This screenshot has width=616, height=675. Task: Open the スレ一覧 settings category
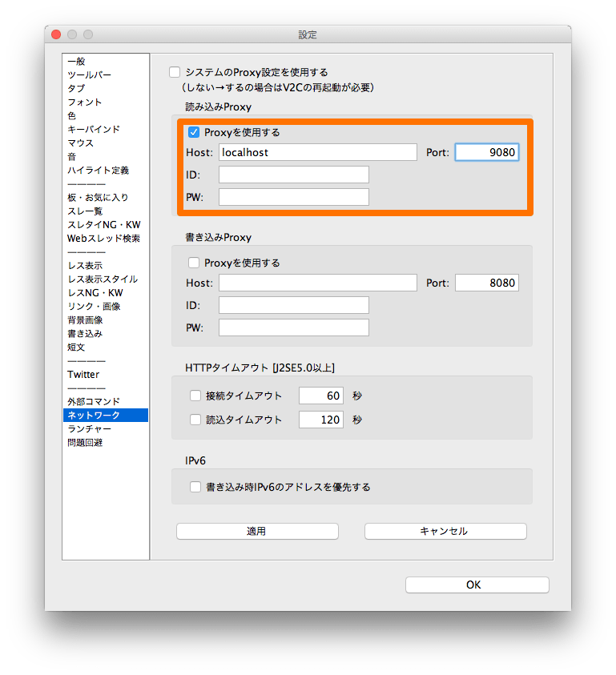point(106,211)
